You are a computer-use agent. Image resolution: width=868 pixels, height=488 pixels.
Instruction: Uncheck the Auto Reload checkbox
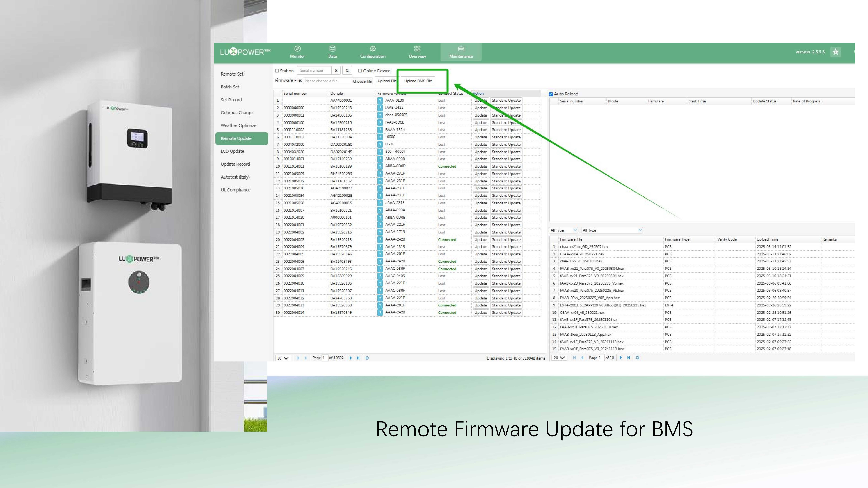click(551, 94)
